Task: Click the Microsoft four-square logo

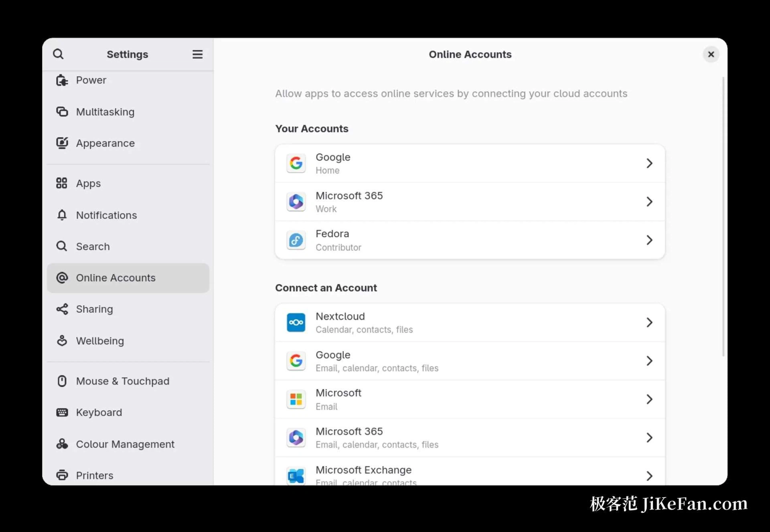Action: [296, 399]
